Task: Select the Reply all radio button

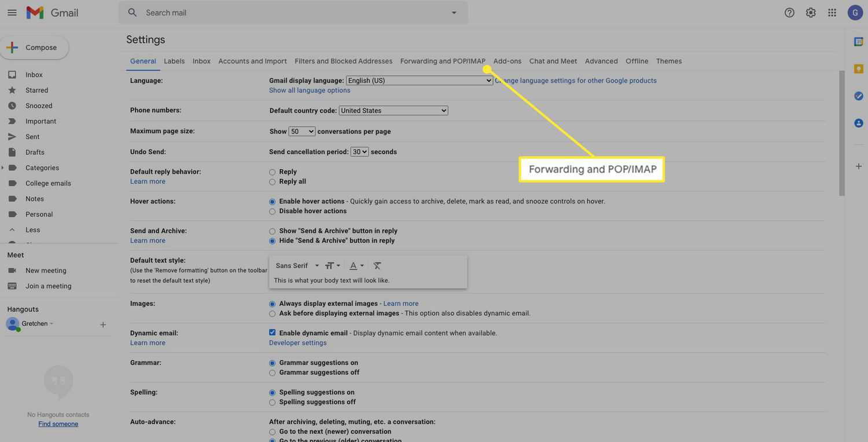Action: 272,182
